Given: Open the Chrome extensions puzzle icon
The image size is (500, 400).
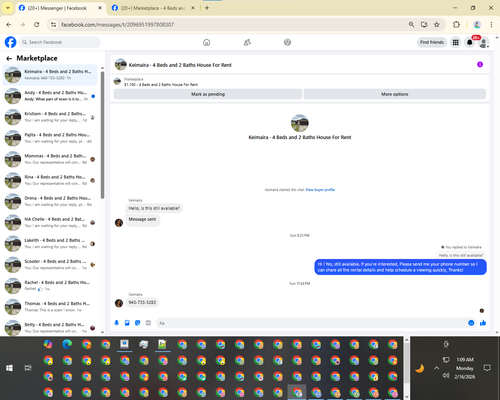Looking at the screenshot, I should 456,25.
